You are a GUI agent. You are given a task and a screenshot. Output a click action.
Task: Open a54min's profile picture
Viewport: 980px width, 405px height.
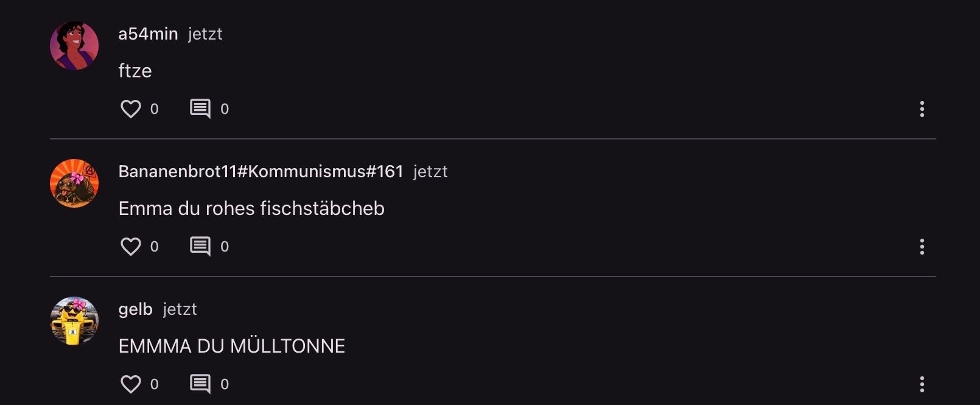point(74,46)
